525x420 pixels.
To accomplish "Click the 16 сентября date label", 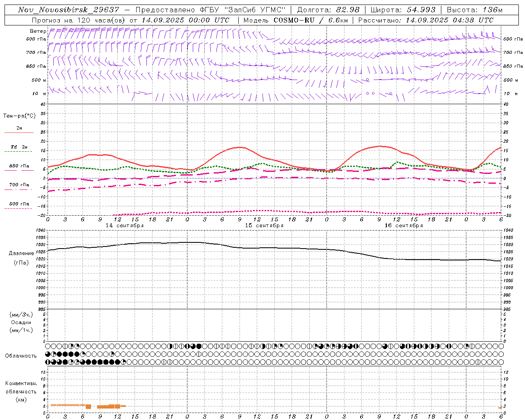I will click(x=404, y=226).
